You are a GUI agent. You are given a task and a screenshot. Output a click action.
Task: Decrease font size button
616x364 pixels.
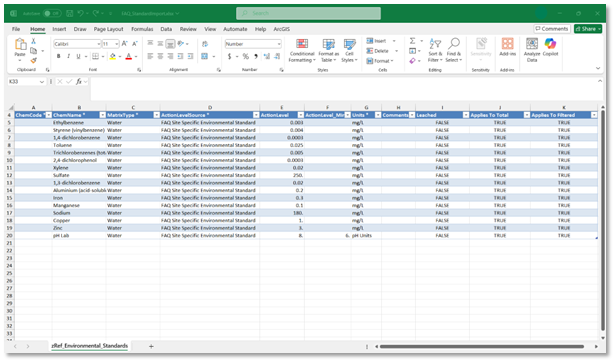pos(135,44)
